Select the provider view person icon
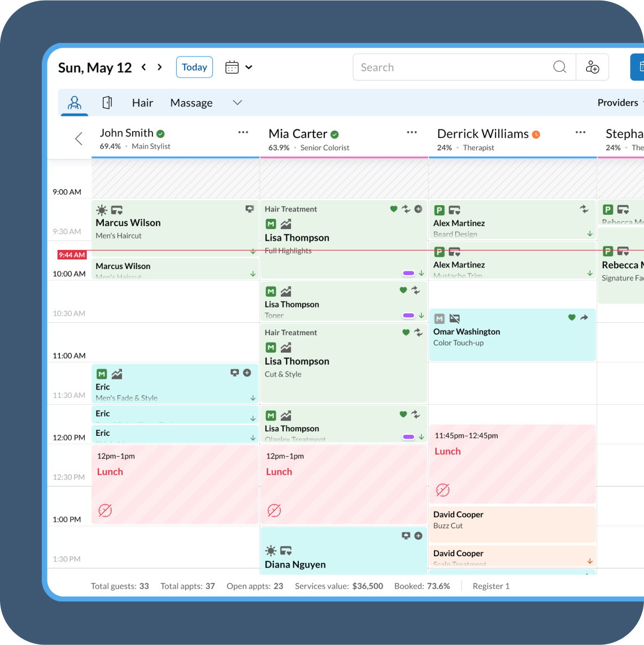 (75, 103)
